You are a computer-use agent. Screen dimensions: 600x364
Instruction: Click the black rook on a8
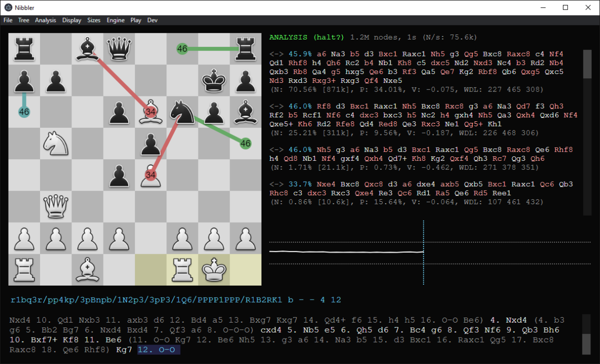tap(24, 49)
